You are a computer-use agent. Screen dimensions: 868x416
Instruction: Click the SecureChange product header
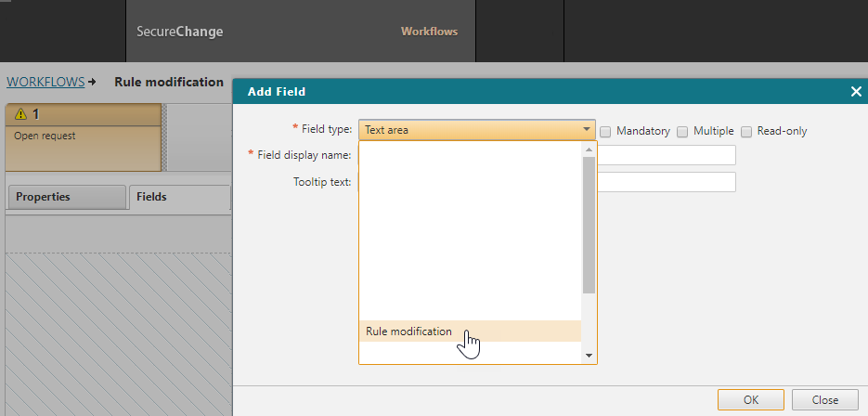(x=179, y=32)
